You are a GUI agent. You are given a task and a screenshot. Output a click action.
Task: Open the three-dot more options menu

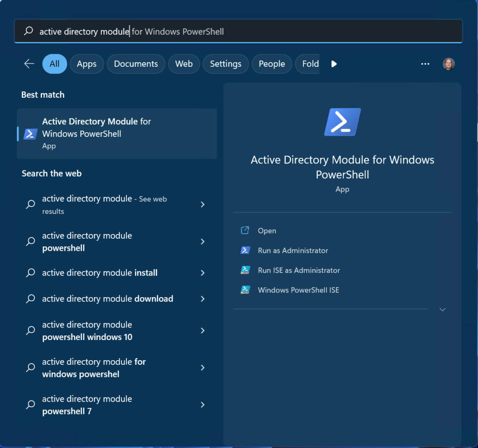tap(425, 64)
